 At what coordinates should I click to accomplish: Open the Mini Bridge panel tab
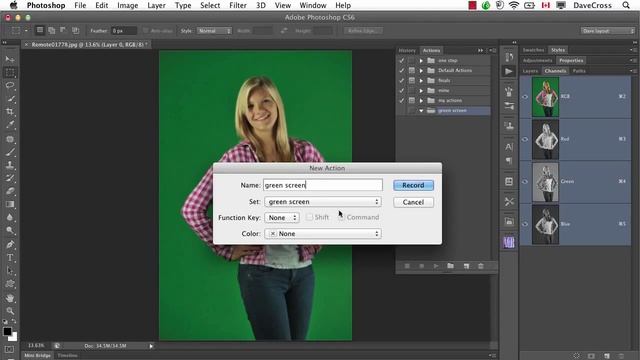(x=38, y=356)
